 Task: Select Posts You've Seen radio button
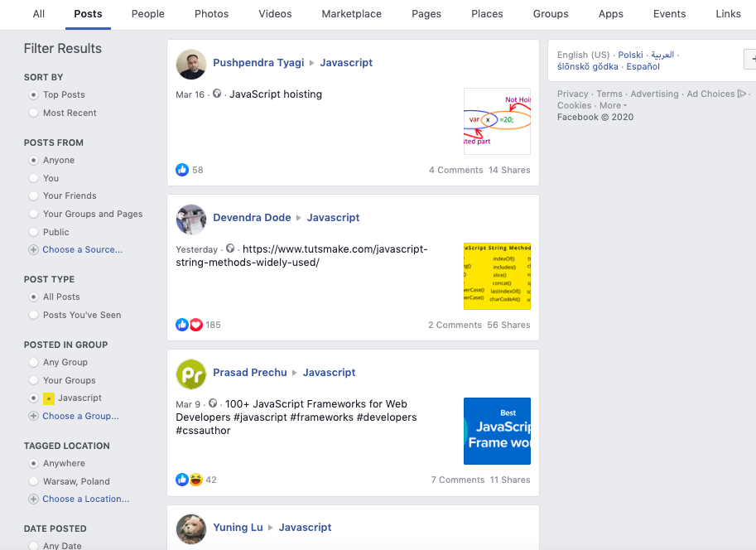pyautogui.click(x=34, y=315)
